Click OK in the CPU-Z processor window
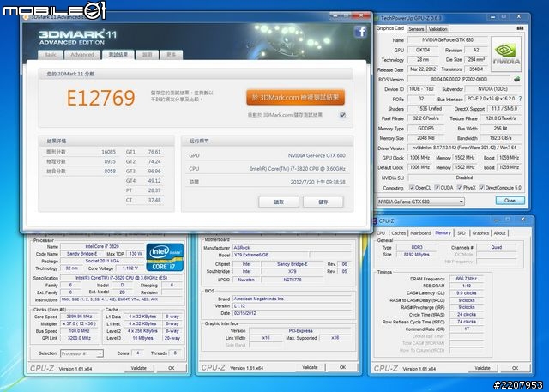The image size is (549, 392). coord(172,368)
